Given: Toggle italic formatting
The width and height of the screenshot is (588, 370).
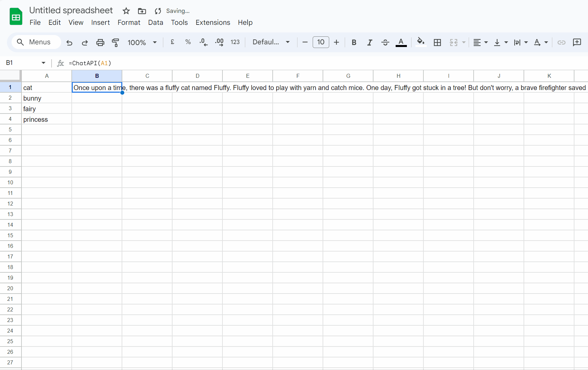Looking at the screenshot, I should 370,42.
